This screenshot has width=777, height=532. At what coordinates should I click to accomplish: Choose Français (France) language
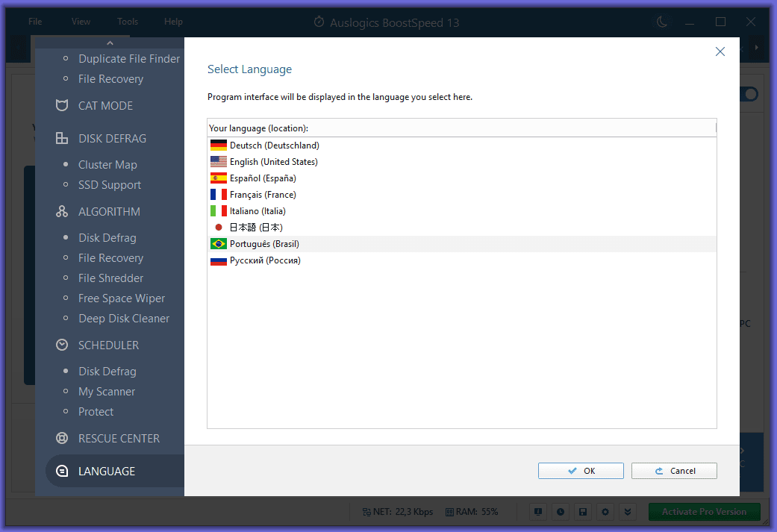point(462,194)
